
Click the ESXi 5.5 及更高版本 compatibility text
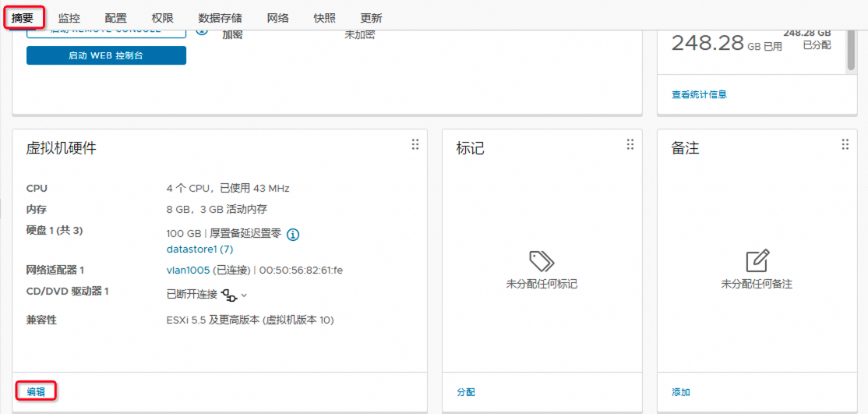pos(249,320)
